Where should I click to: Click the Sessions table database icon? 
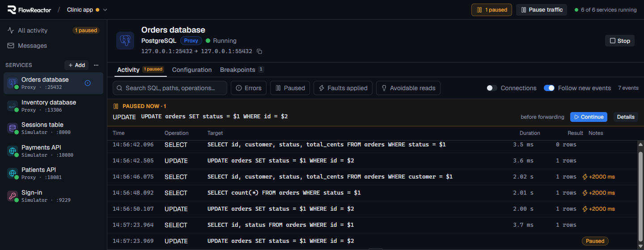[13, 128]
